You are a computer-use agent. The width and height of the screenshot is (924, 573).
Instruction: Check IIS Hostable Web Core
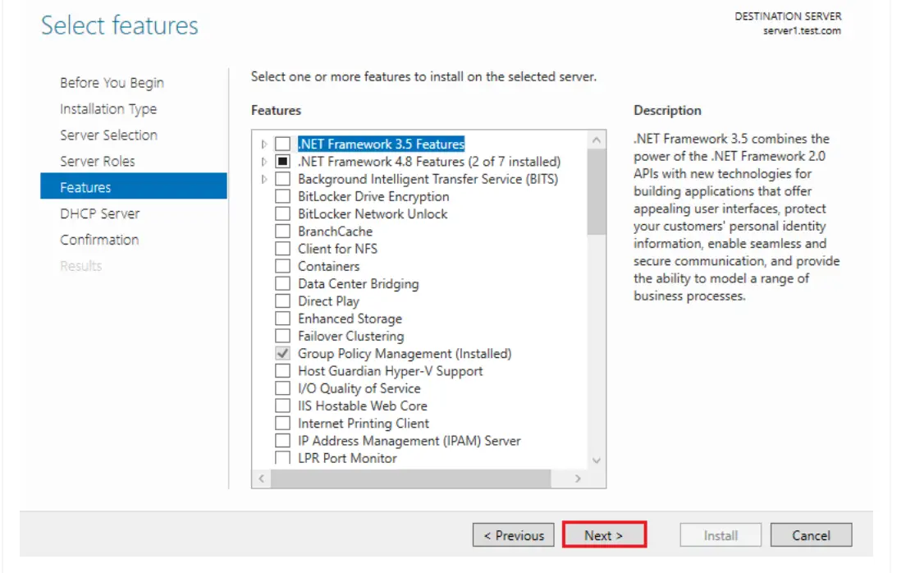click(x=283, y=406)
